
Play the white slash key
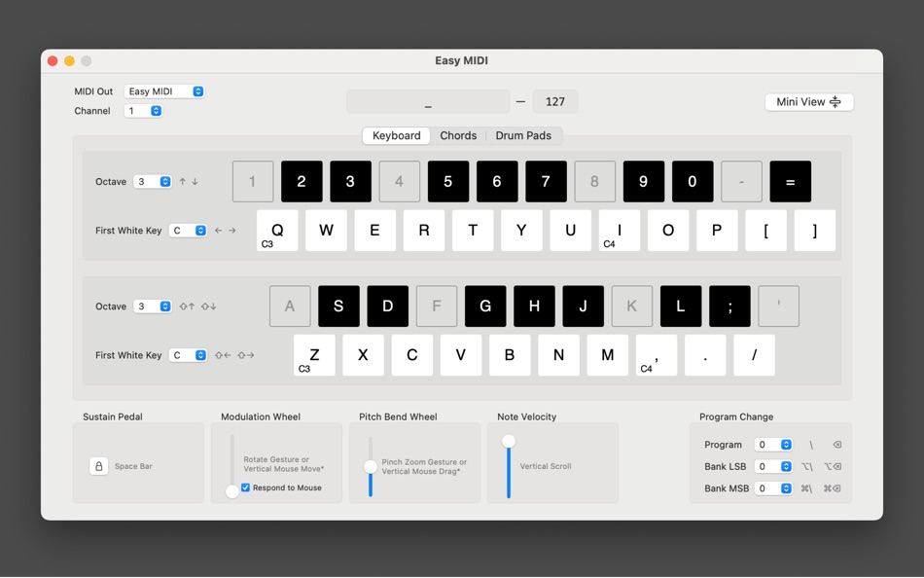pyautogui.click(x=755, y=355)
